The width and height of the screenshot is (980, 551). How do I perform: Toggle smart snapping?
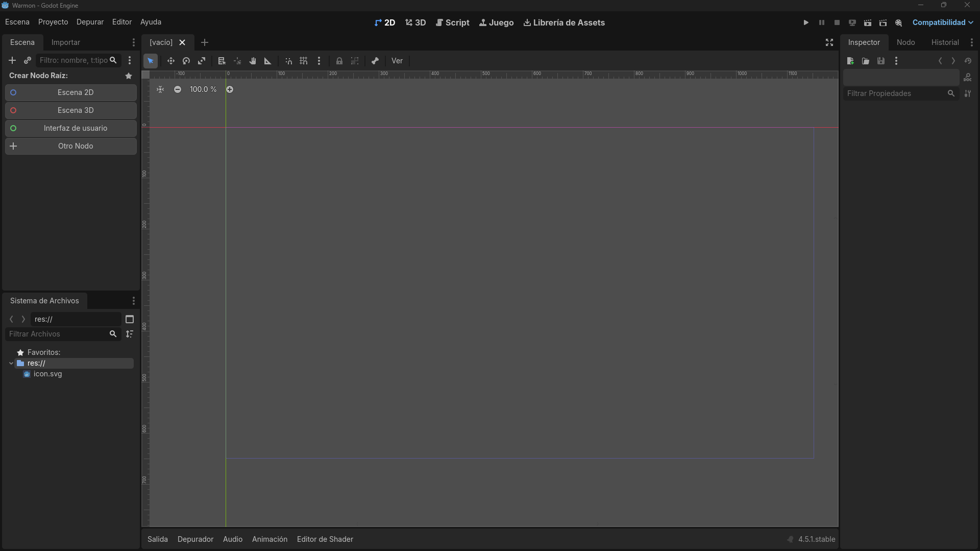(288, 61)
